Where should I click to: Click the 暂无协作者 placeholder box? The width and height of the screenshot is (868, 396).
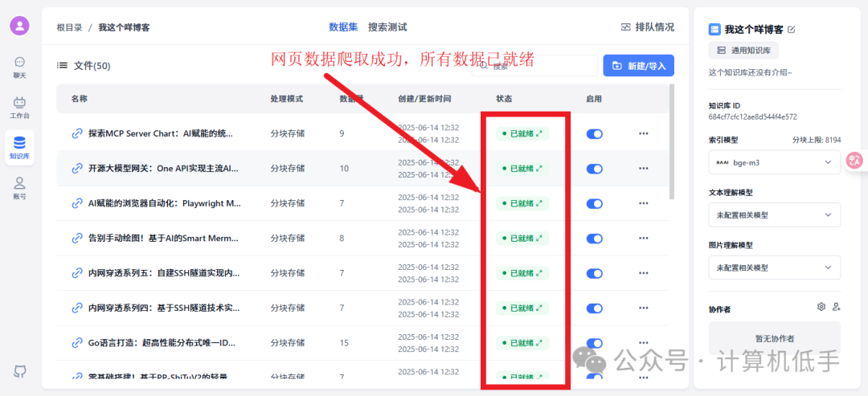tap(775, 338)
